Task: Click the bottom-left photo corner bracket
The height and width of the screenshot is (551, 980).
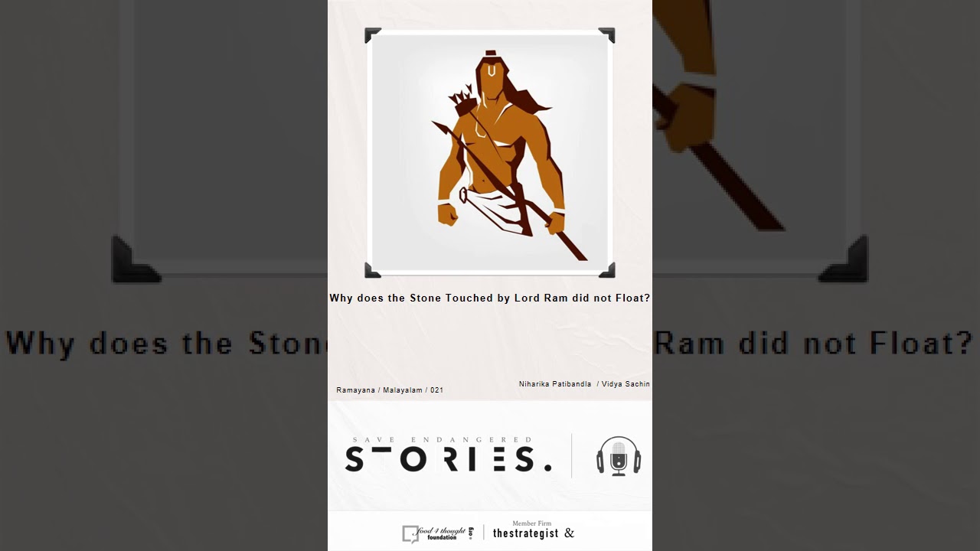Action: tap(373, 270)
